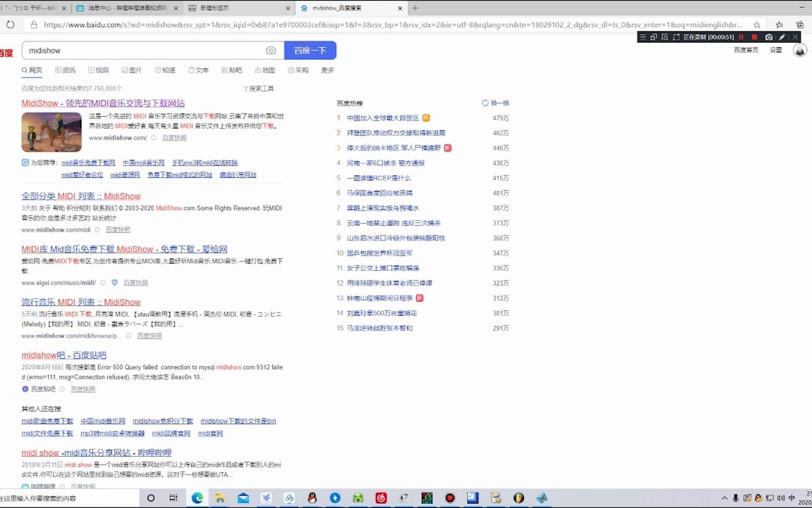
Task: Open hot topic 马龙逆转战胜张本智和
Action: [x=380, y=328]
